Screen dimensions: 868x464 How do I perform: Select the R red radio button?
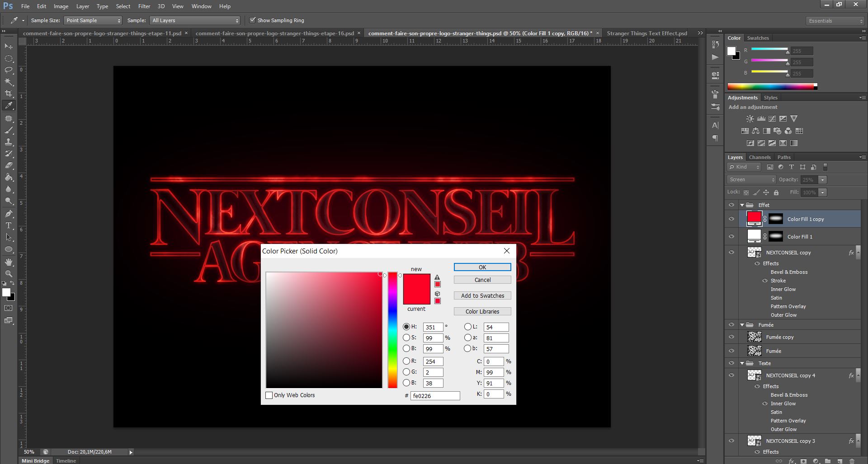pyautogui.click(x=406, y=361)
